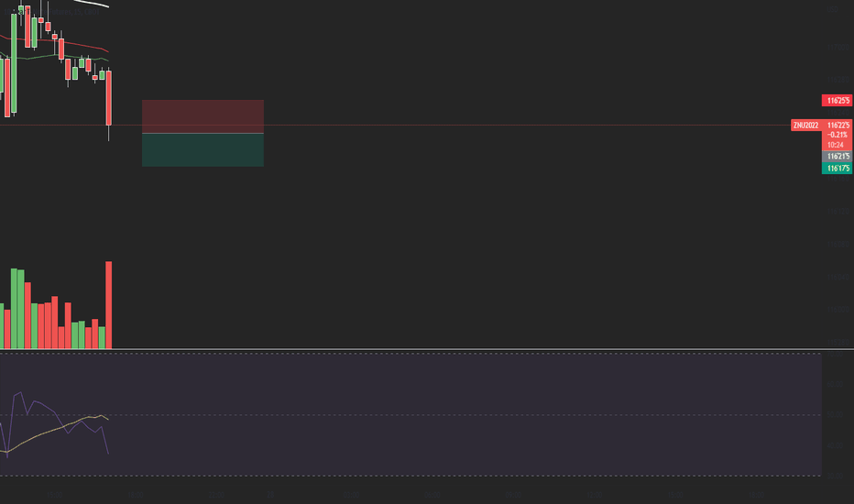
Task: Click the separator between price and RSI panes
Action: [x=427, y=349]
